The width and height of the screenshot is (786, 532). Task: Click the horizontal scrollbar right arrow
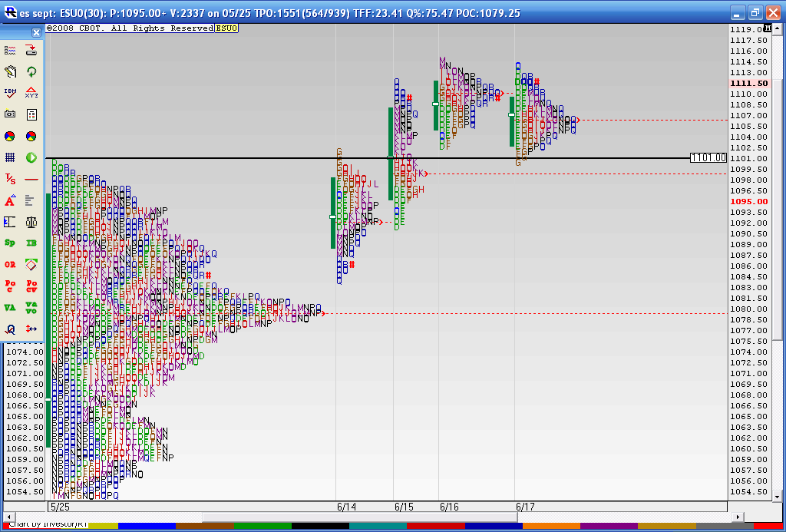click(x=737, y=517)
